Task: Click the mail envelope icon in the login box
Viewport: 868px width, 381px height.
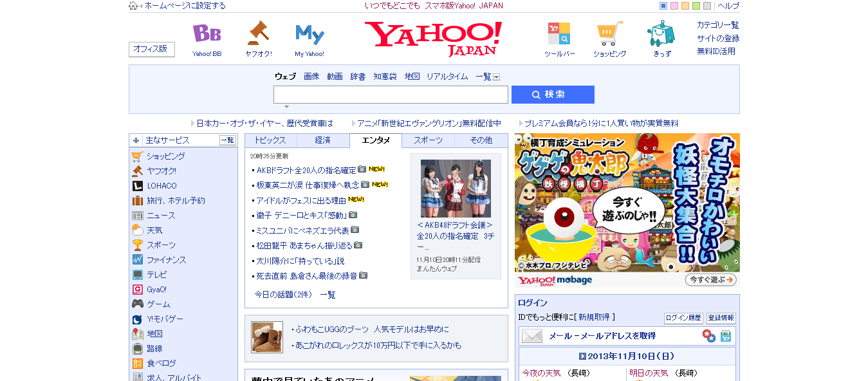Action: [x=532, y=336]
